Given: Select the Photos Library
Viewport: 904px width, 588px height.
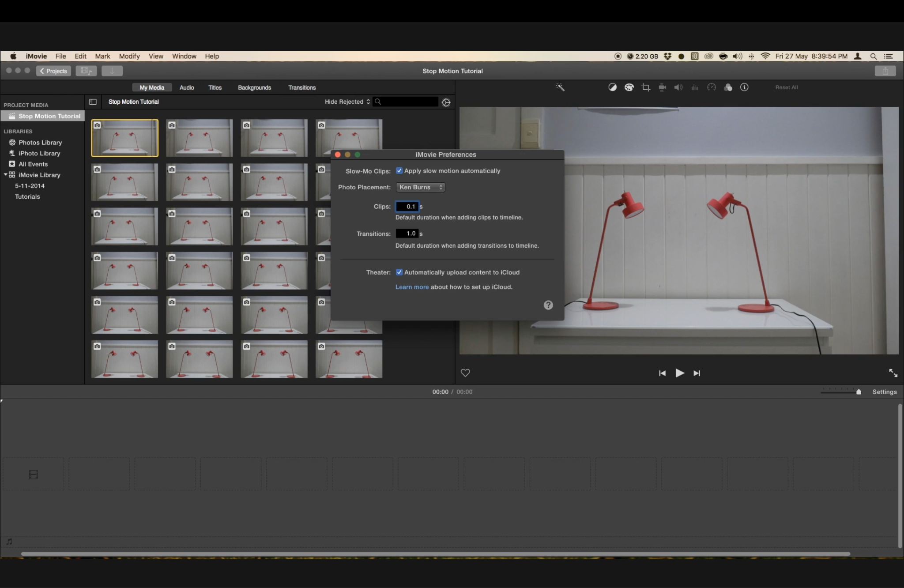Looking at the screenshot, I should coord(40,142).
